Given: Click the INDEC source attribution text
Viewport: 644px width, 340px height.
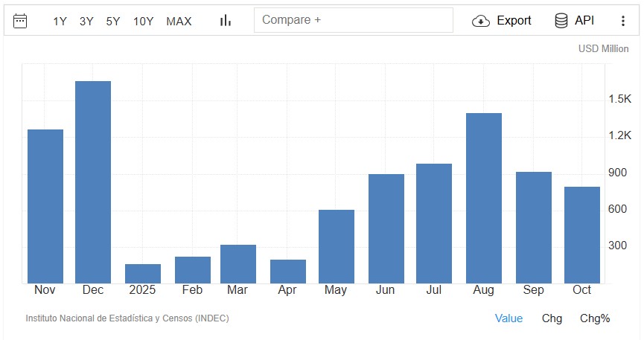Looking at the screenshot, I should click(127, 318).
